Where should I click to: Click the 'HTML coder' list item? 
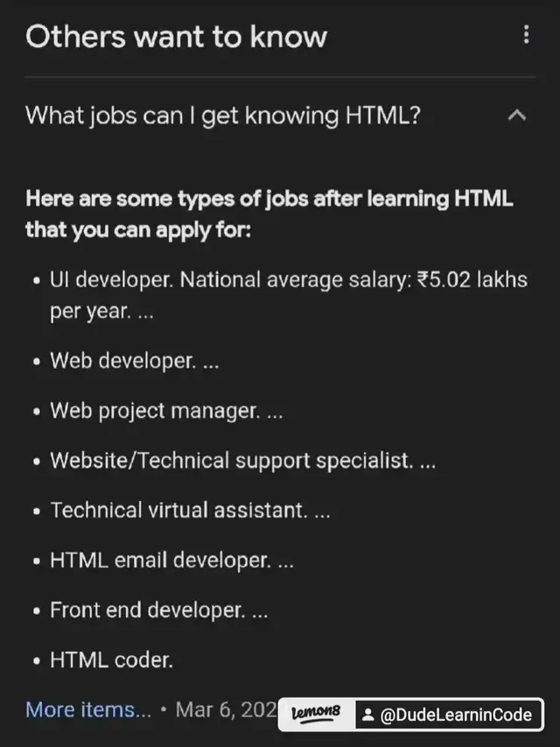pos(111,660)
